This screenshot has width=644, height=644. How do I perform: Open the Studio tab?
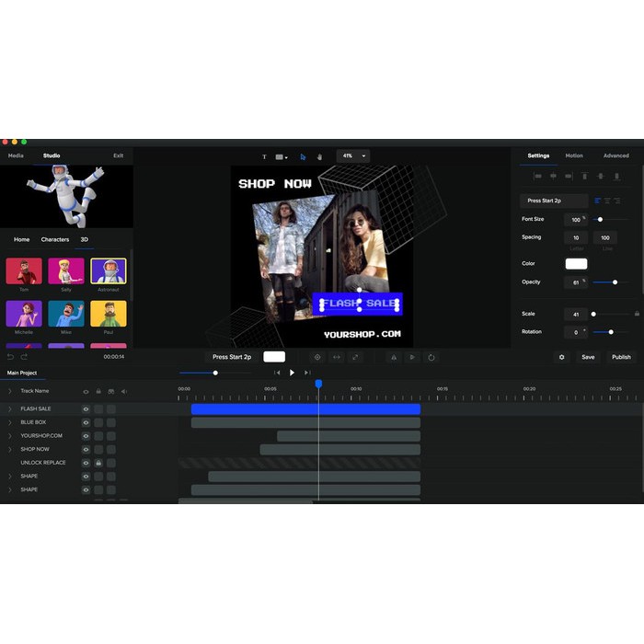point(52,155)
